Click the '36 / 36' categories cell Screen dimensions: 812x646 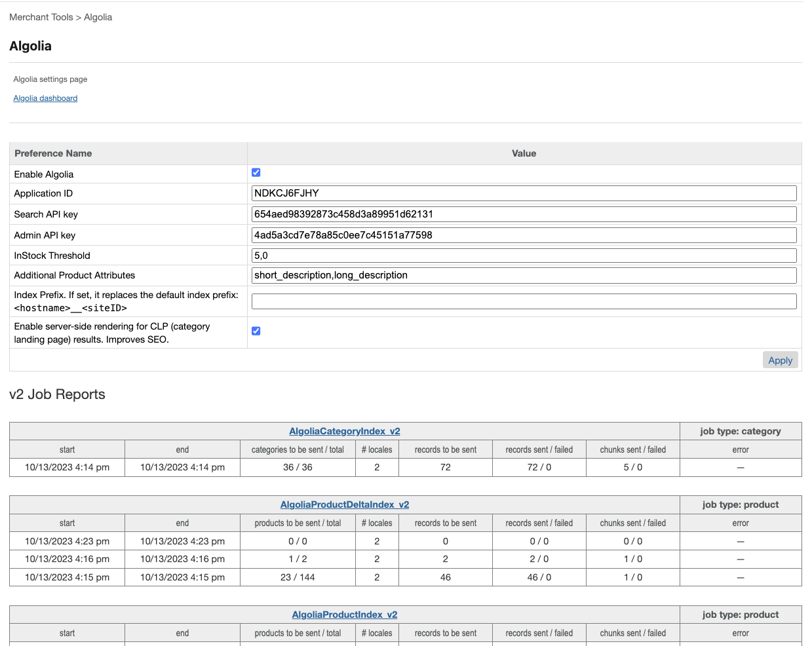point(298,467)
